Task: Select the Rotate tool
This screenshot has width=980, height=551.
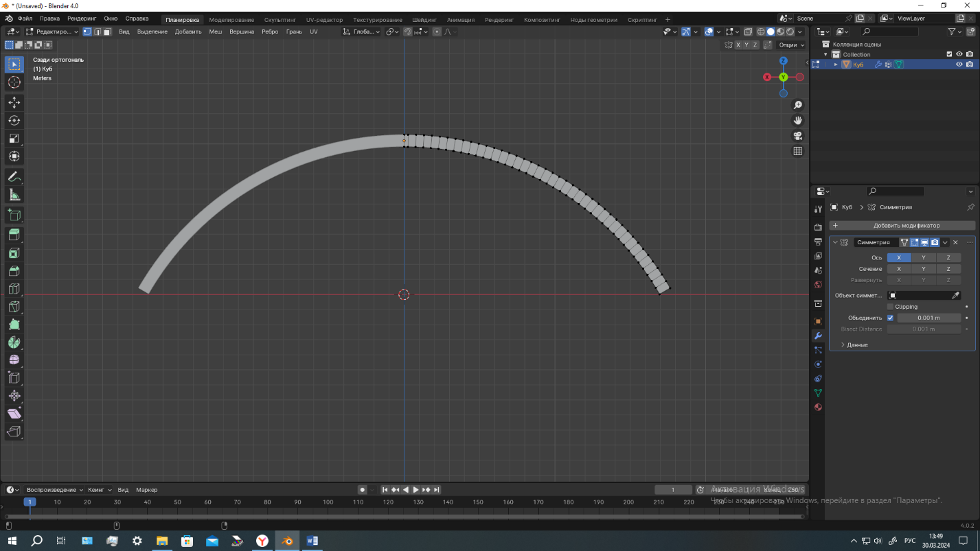Action: tap(14, 120)
